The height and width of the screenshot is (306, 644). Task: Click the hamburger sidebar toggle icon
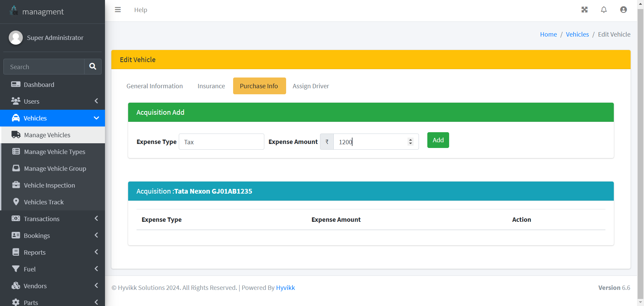[x=118, y=10]
